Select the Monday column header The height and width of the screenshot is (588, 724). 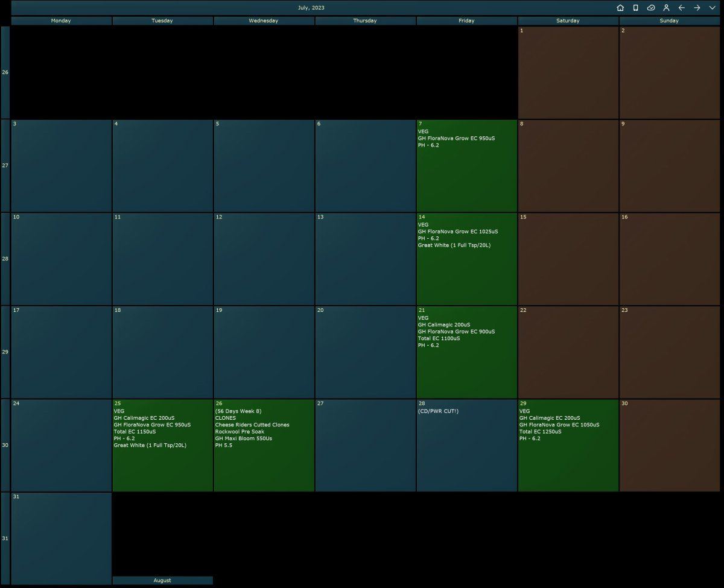(x=61, y=21)
